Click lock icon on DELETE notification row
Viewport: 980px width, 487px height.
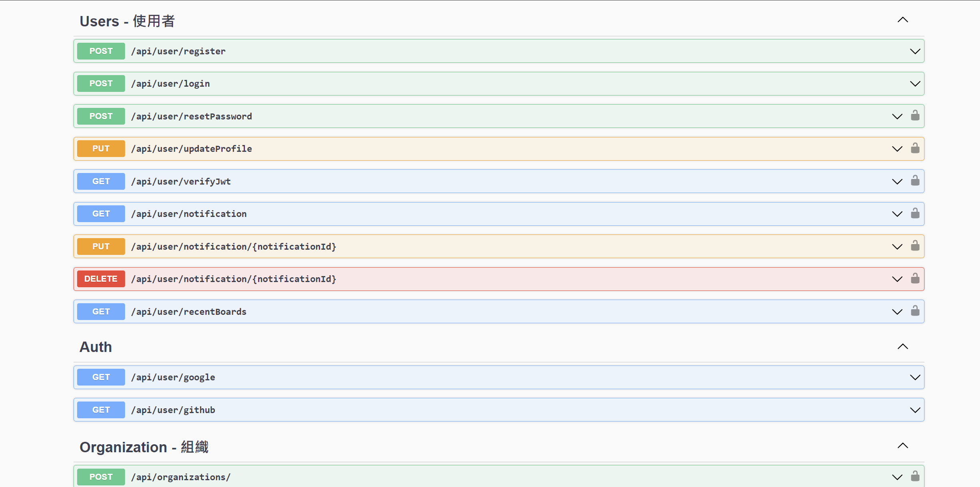[915, 278]
